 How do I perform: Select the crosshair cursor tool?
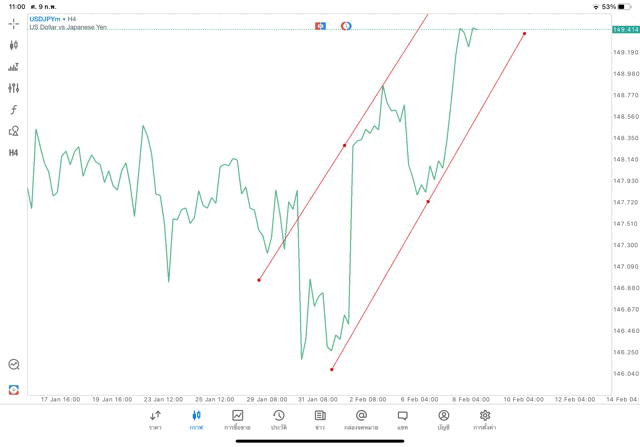(13, 23)
